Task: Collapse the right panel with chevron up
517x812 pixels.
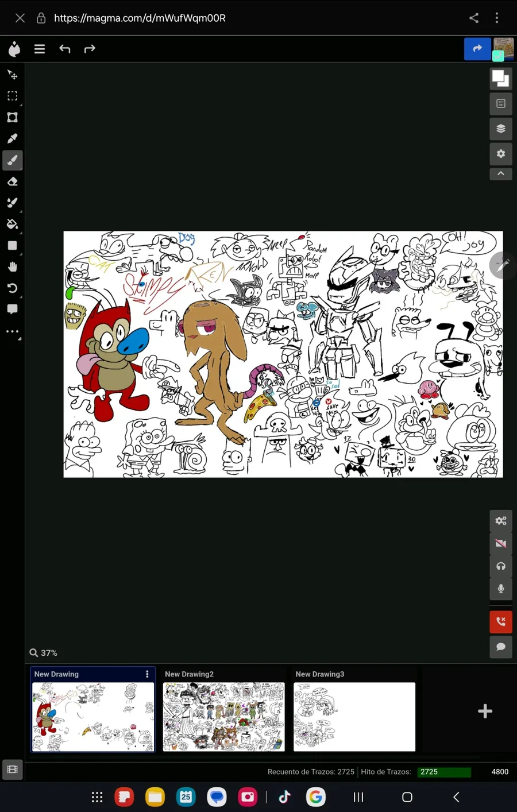Action: [501, 173]
